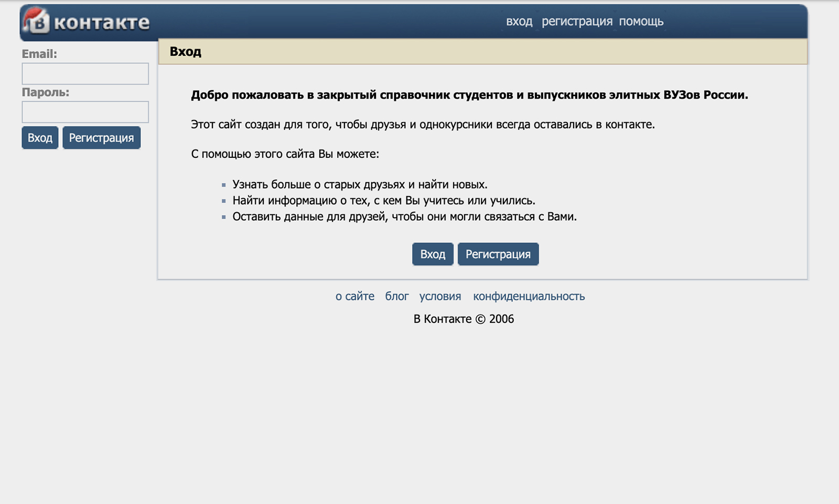The height and width of the screenshot is (504, 839).
Task: Open 'регистрация' in the top navigation
Action: pos(577,22)
